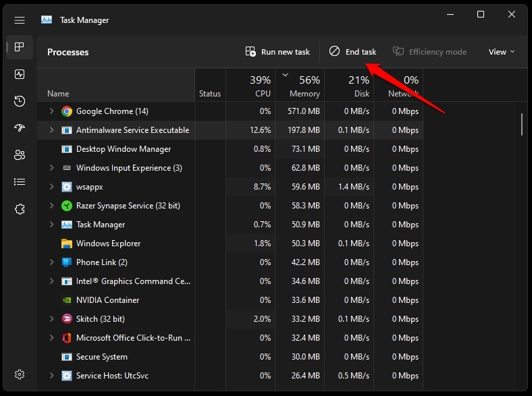Viewport: 532px width, 396px height.
Task: Select the Processes icon in sidebar
Action: (x=20, y=47)
